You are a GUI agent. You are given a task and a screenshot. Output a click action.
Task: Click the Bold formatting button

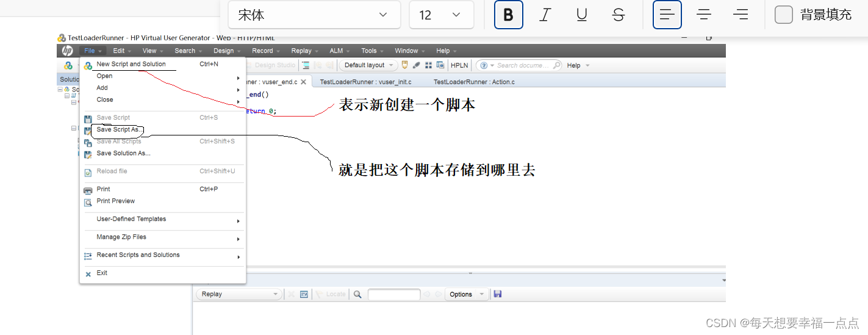click(508, 15)
